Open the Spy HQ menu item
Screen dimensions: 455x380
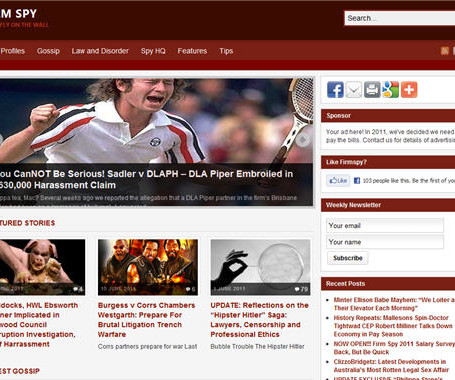click(153, 51)
